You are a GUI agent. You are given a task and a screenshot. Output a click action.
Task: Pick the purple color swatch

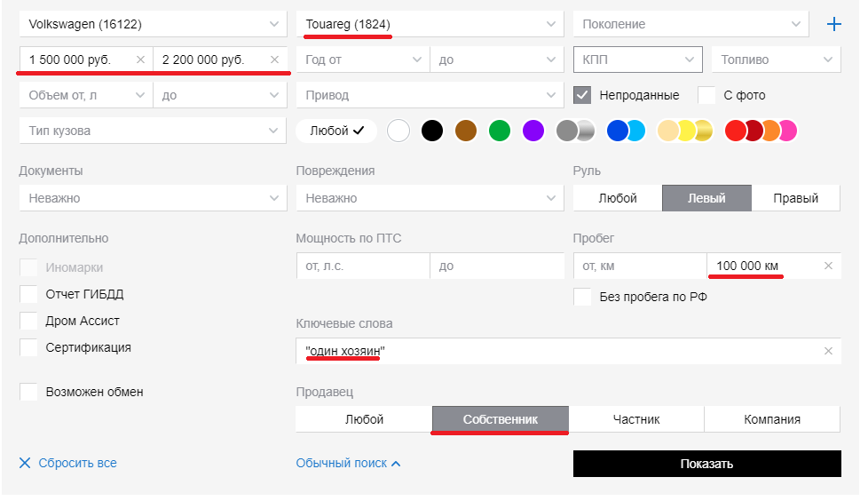click(x=533, y=131)
